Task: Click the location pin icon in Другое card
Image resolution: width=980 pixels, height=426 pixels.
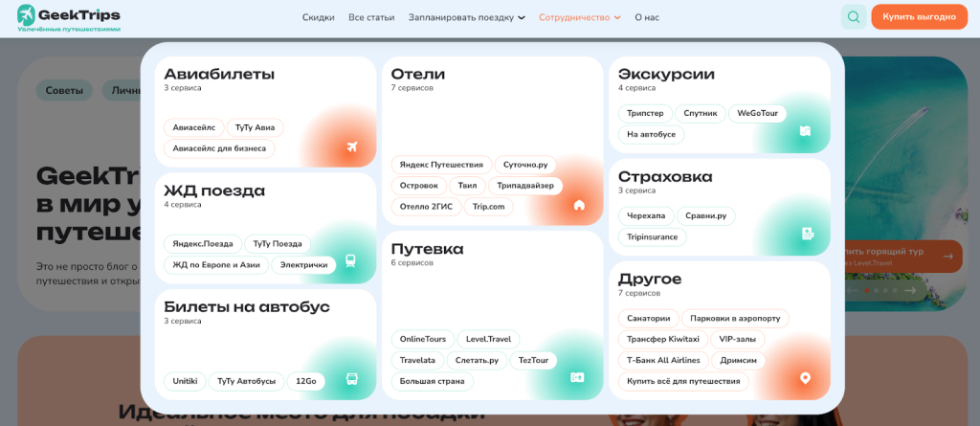Action: tap(805, 378)
